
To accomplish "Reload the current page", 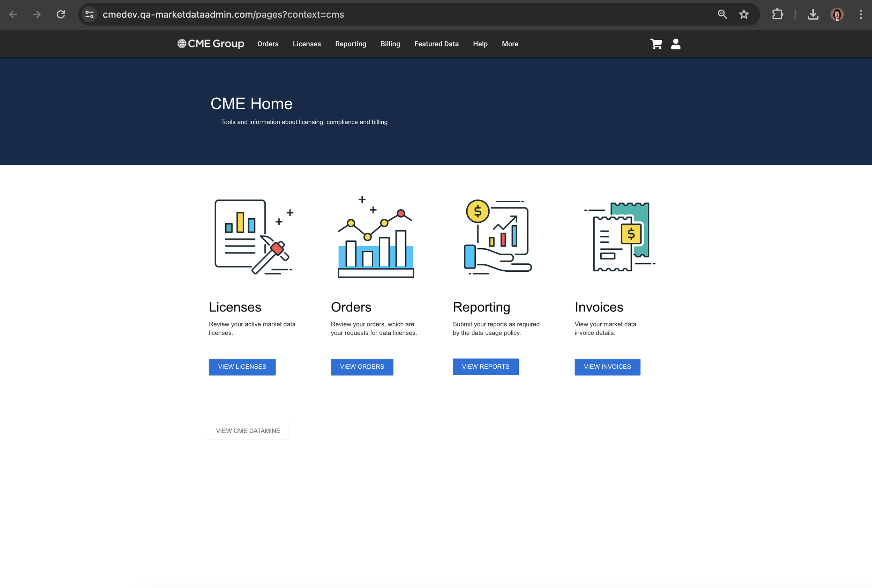I will 61,14.
